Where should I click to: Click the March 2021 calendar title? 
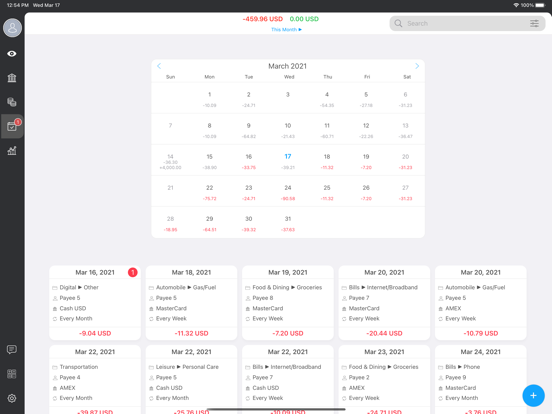click(x=288, y=66)
